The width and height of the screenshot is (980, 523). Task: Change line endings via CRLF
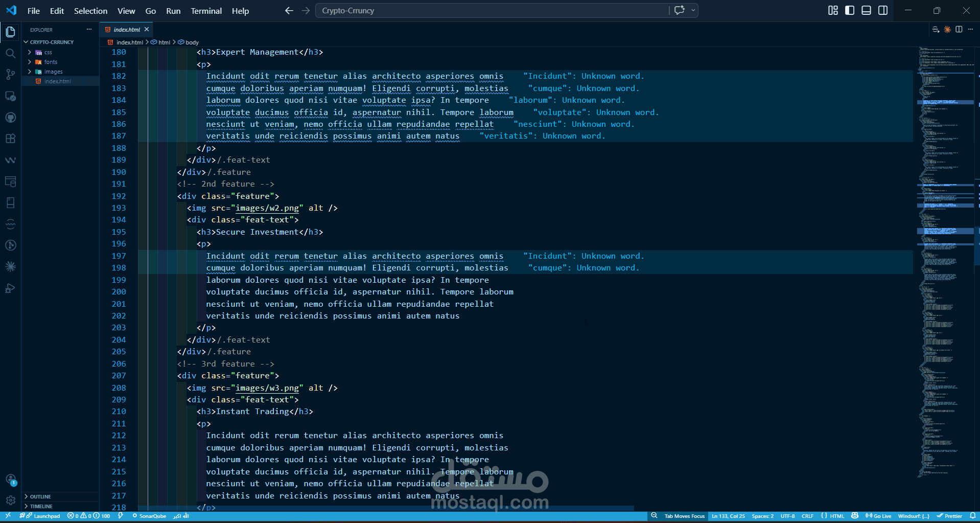pos(807,516)
